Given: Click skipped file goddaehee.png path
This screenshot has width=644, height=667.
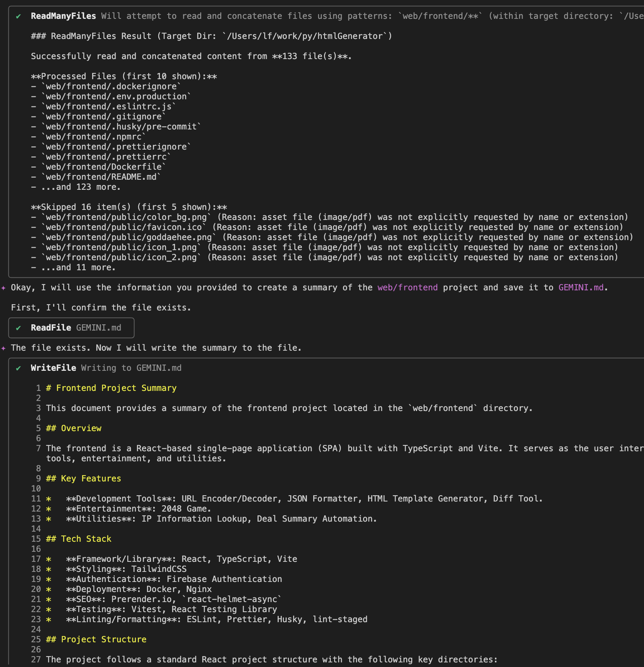Looking at the screenshot, I should [129, 237].
